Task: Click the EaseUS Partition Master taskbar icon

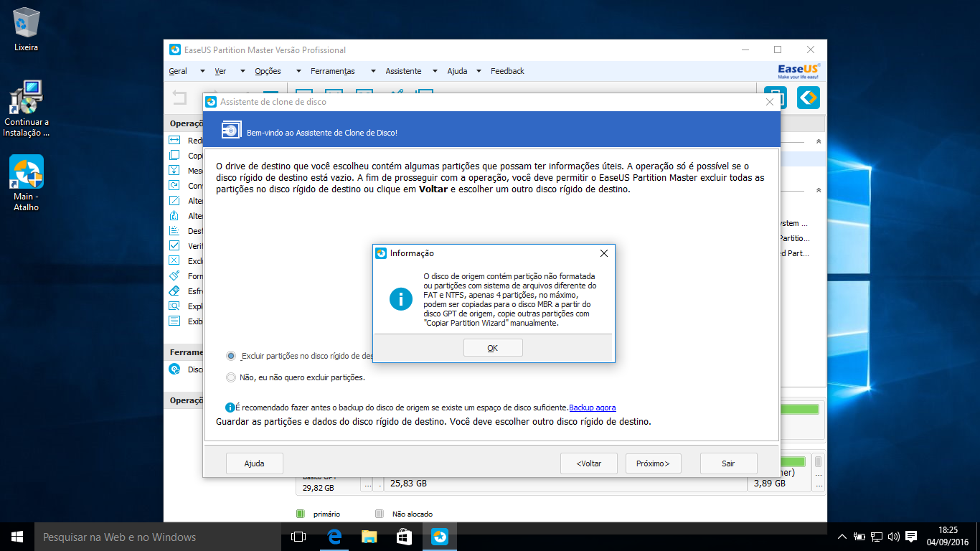Action: coord(439,537)
